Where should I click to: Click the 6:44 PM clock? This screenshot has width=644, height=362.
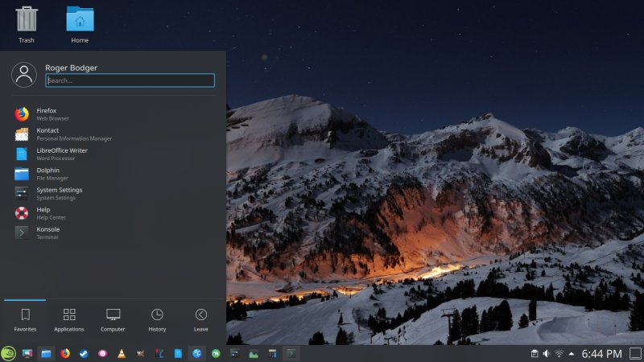point(601,353)
